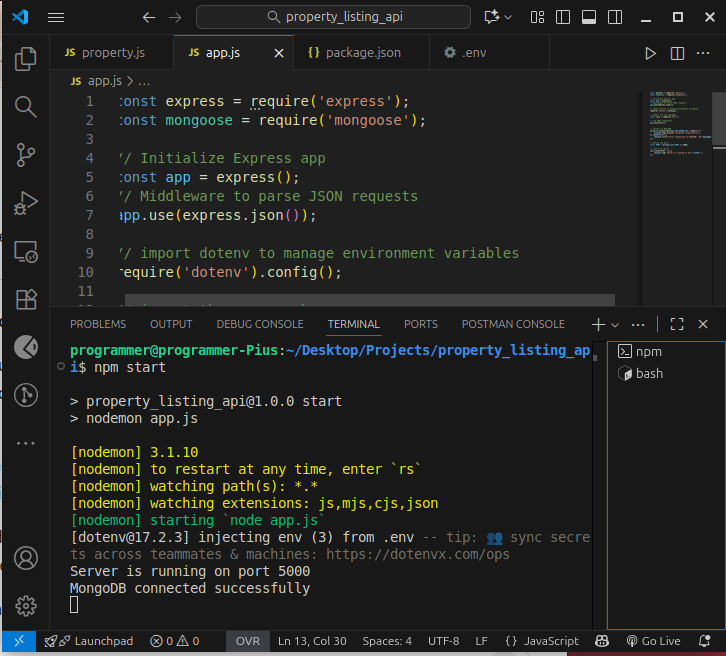Select the bash terminal in the list
Viewport: 726px width, 656px height.
click(648, 374)
